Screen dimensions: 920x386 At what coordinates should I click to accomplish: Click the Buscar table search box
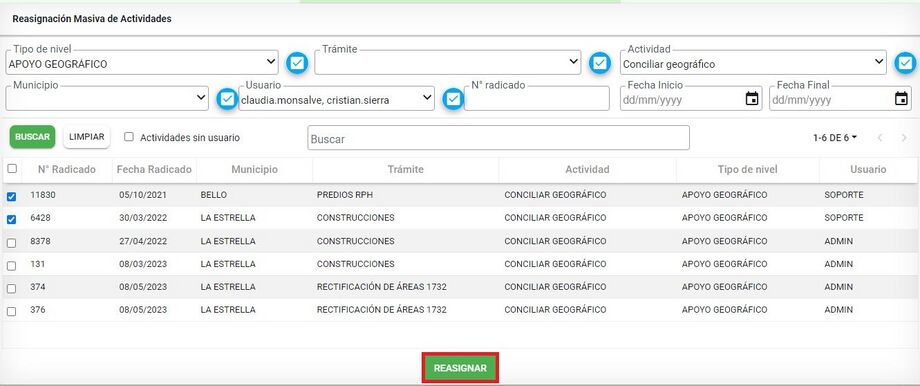point(499,138)
